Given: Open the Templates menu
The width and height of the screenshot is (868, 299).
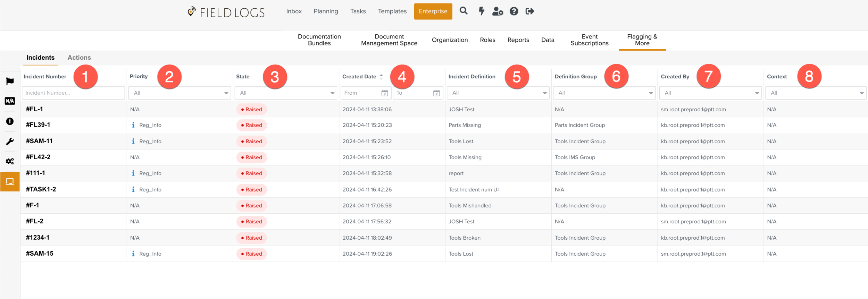Looking at the screenshot, I should click(x=392, y=11).
